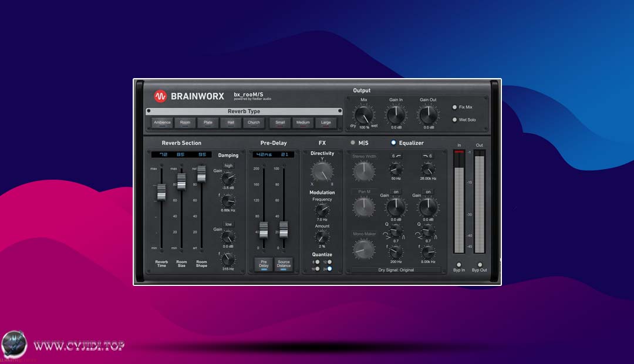634x364 pixels.
Task: Click the Gain Out knob
Action: 428,115
